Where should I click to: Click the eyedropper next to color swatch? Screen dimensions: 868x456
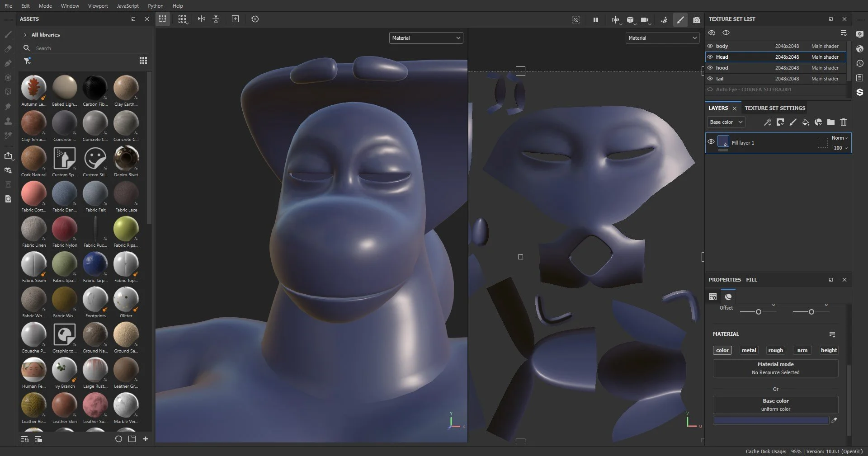pyautogui.click(x=834, y=420)
